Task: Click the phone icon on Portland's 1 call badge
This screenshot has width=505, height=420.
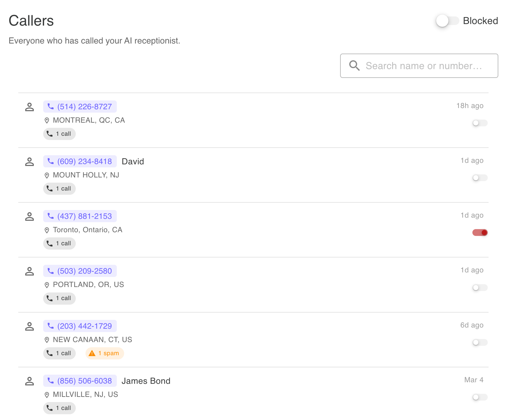Action: point(50,299)
